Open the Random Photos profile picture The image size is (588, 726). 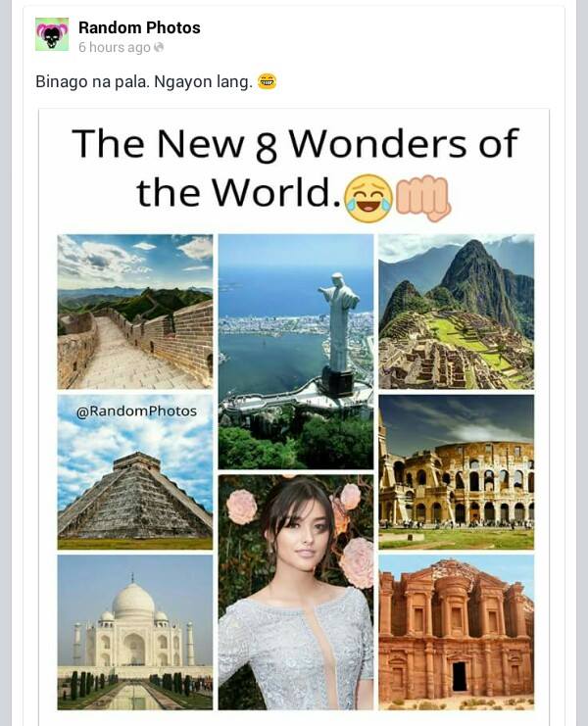click(52, 34)
